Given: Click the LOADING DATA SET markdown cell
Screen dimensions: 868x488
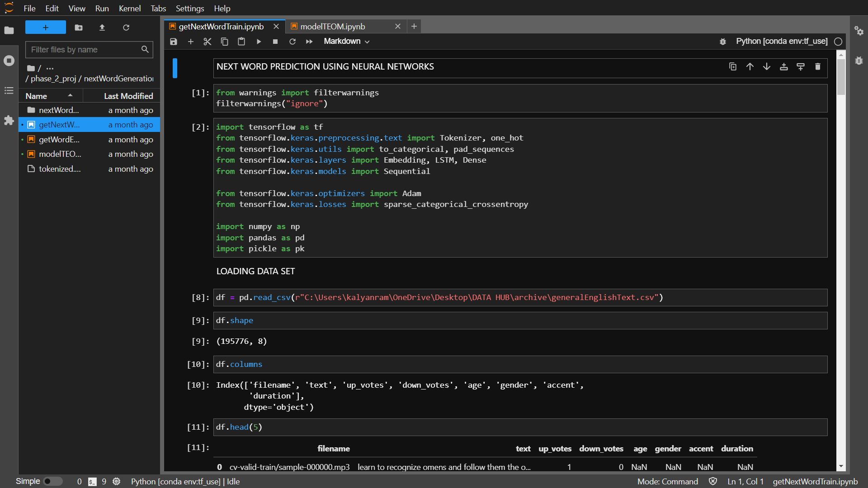Looking at the screenshot, I should click(520, 272).
